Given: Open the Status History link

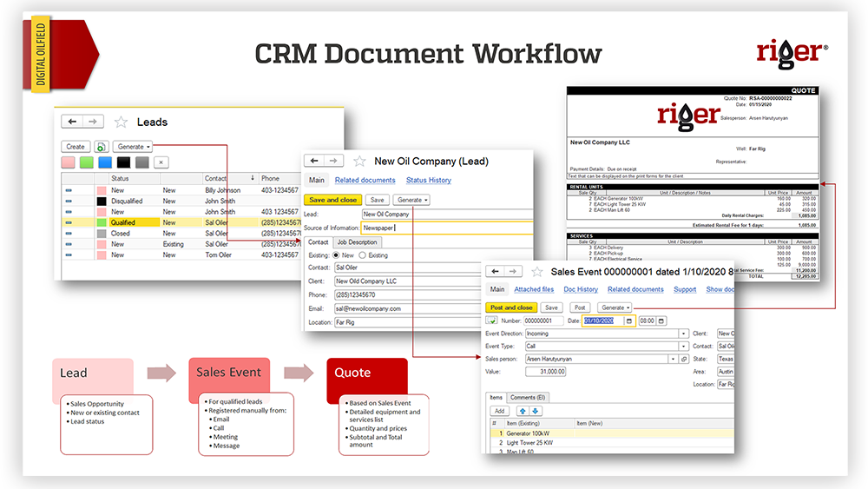Looking at the screenshot, I should (x=429, y=180).
